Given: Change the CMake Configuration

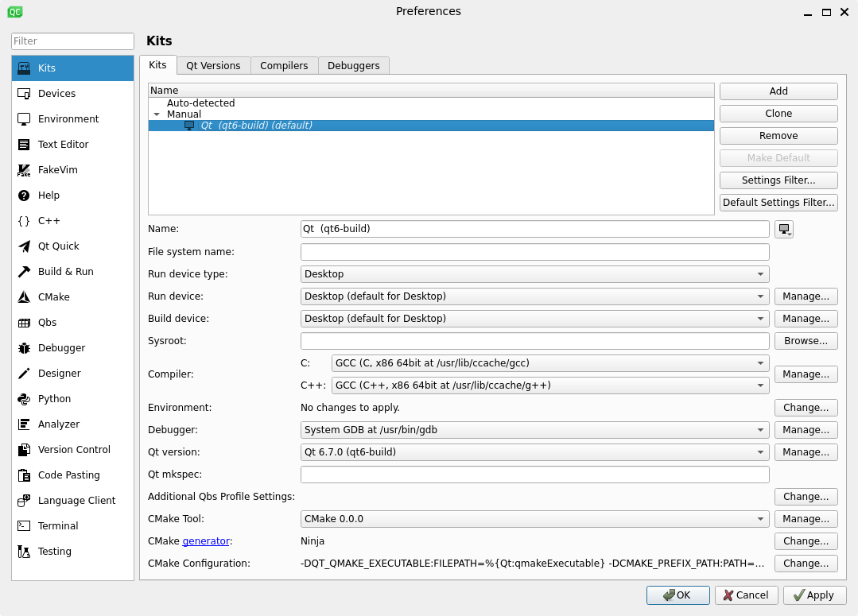Looking at the screenshot, I should (806, 564).
